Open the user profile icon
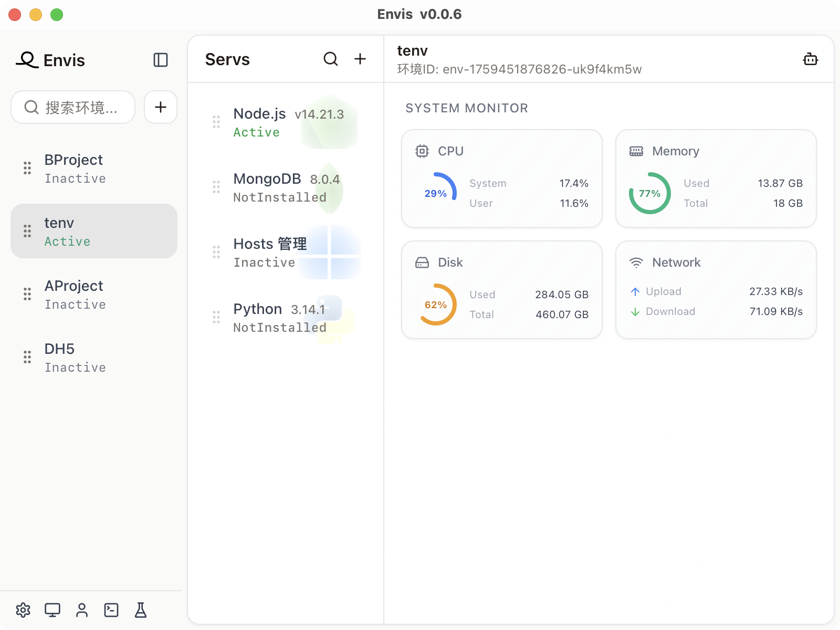 tap(82, 610)
